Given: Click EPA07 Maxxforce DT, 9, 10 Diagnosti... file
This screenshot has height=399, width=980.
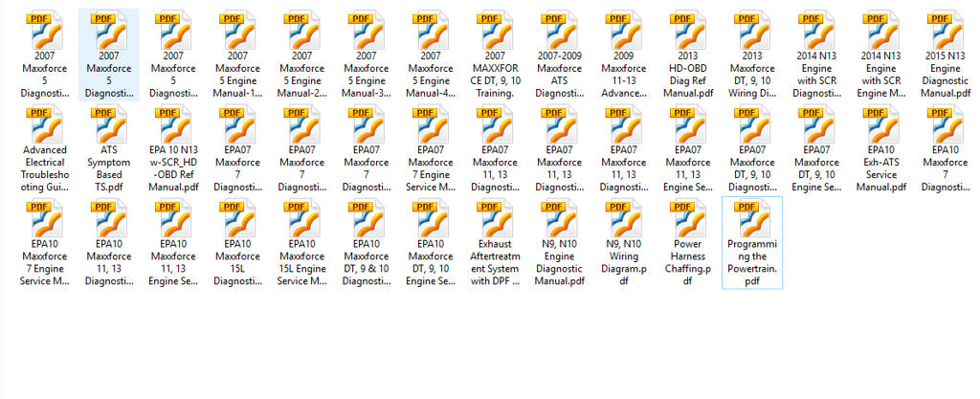Looking at the screenshot, I should (x=752, y=148).
